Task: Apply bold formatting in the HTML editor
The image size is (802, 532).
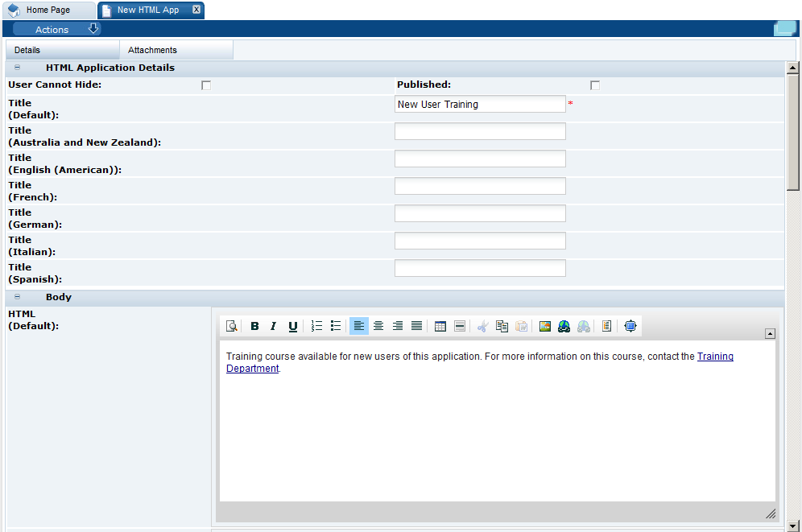Action: point(254,326)
